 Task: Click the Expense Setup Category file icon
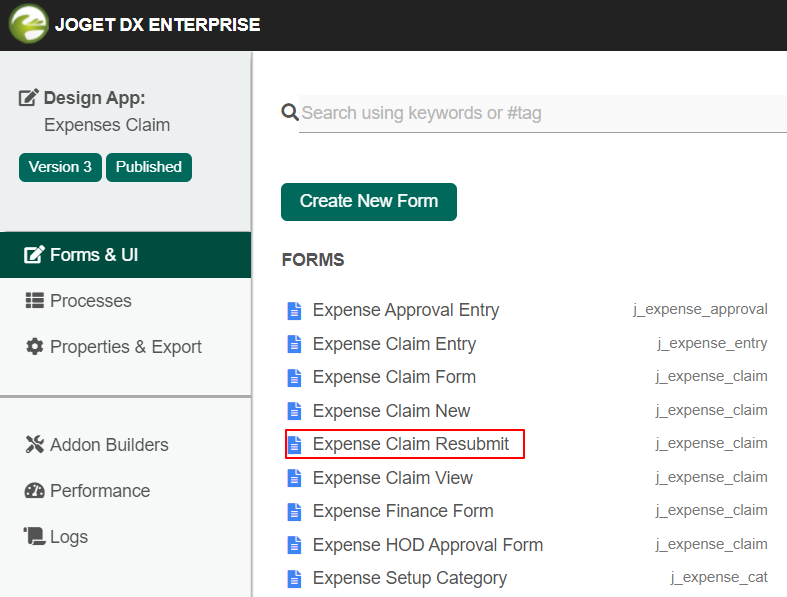click(x=294, y=578)
